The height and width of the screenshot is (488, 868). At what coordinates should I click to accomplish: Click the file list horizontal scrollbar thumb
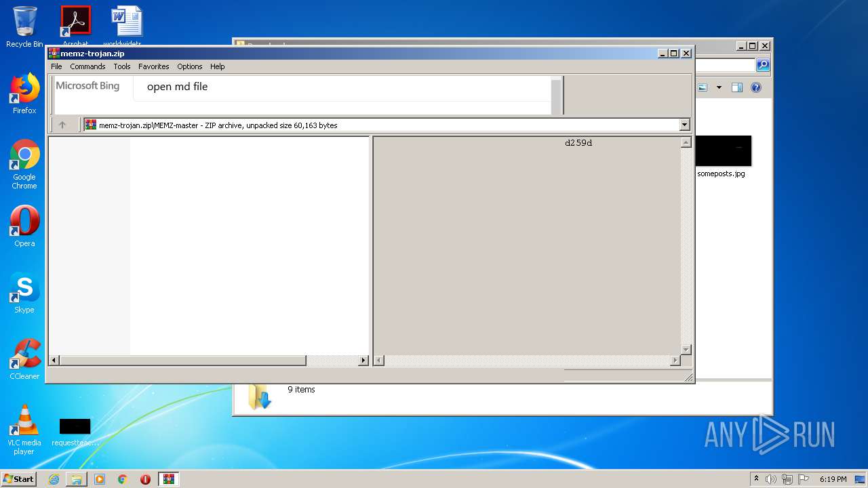click(182, 361)
